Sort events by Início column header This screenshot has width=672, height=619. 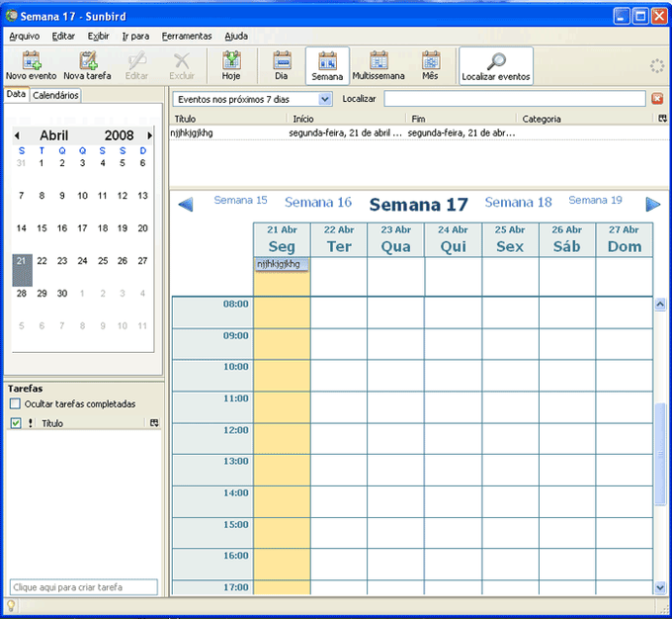[346, 119]
